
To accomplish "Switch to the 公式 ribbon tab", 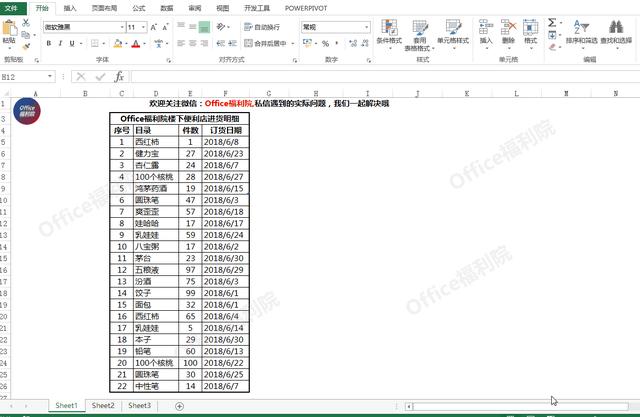I will point(139,8).
